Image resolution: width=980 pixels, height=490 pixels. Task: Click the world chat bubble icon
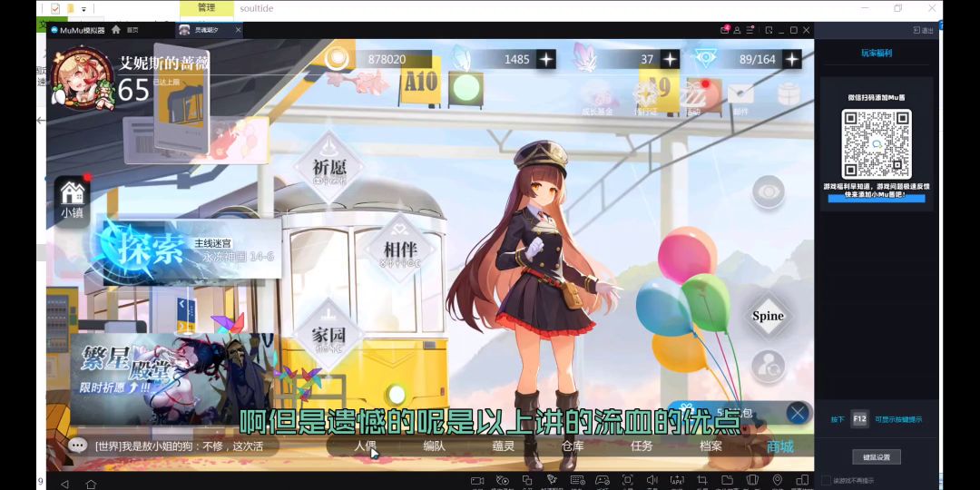coord(78,446)
